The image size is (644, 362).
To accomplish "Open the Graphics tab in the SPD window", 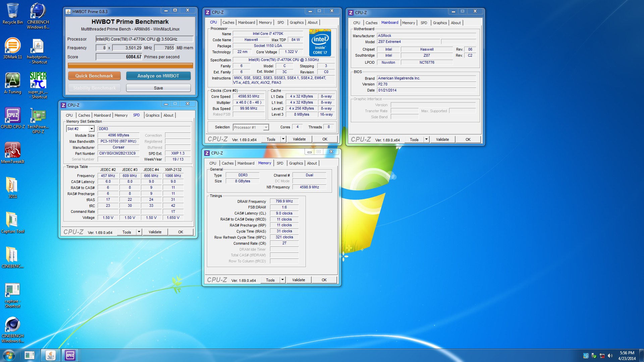I will (152, 115).
